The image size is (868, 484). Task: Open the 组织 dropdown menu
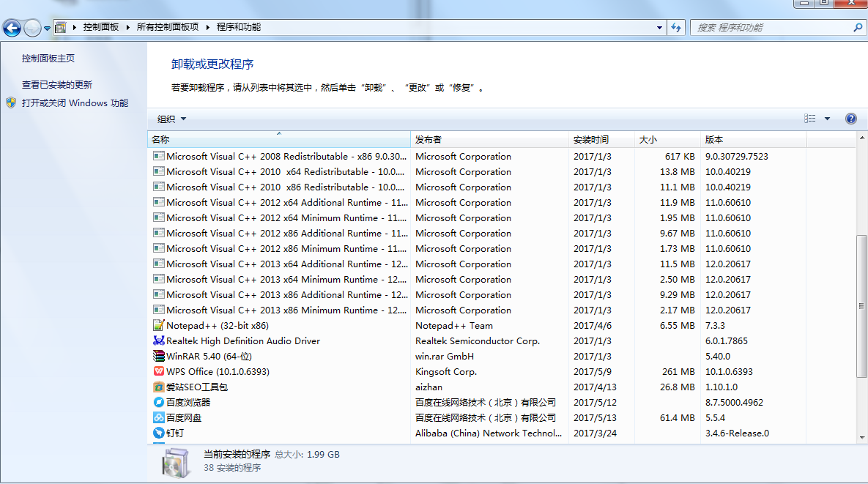171,119
